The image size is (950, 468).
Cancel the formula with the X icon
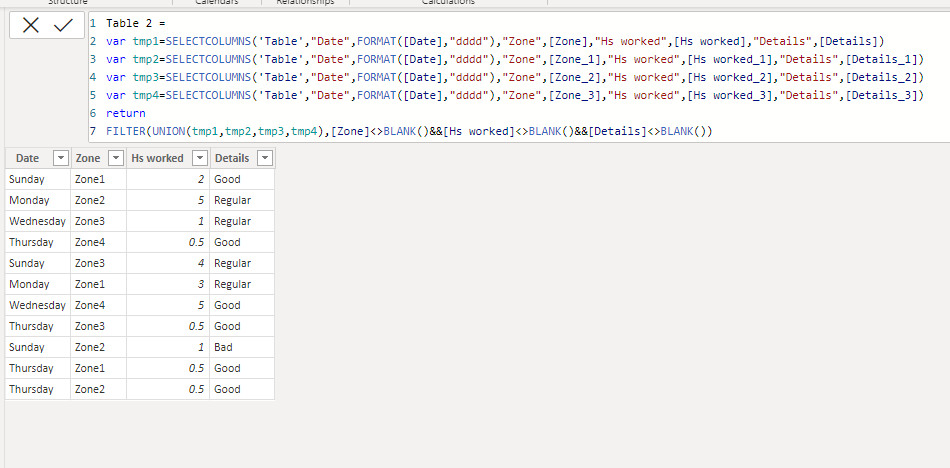(x=30, y=25)
